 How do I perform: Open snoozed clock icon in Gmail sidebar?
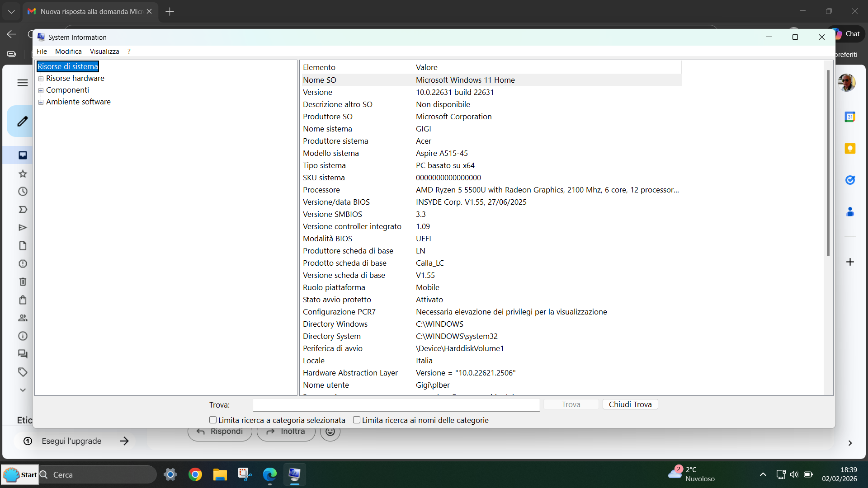click(x=23, y=192)
